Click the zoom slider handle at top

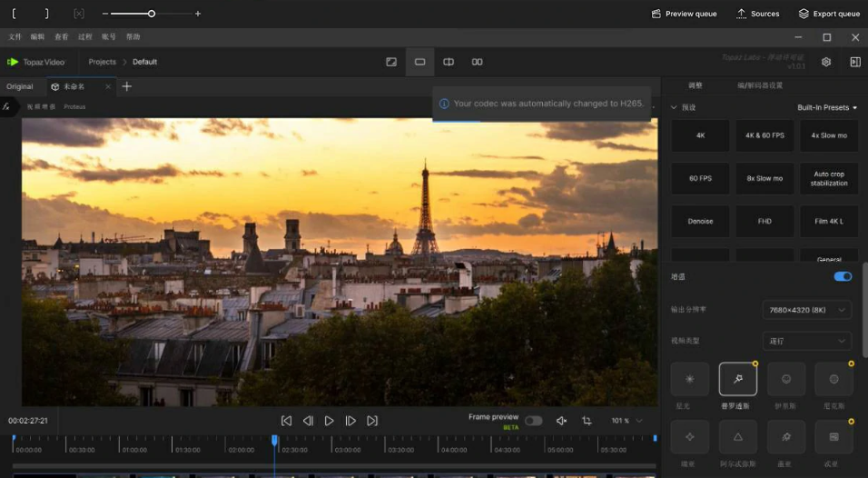pos(152,14)
